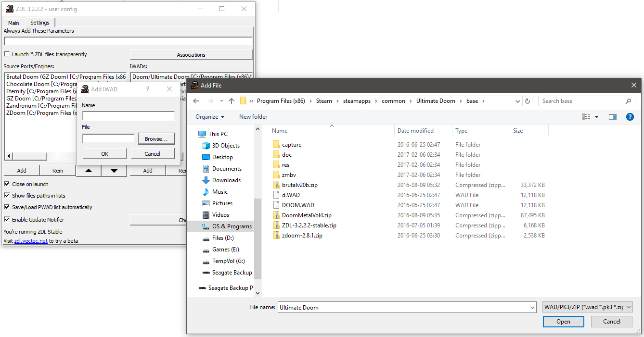Viewport: 644px width, 337px height.
Task: Open Desktop in navigation pane
Action: (x=222, y=157)
